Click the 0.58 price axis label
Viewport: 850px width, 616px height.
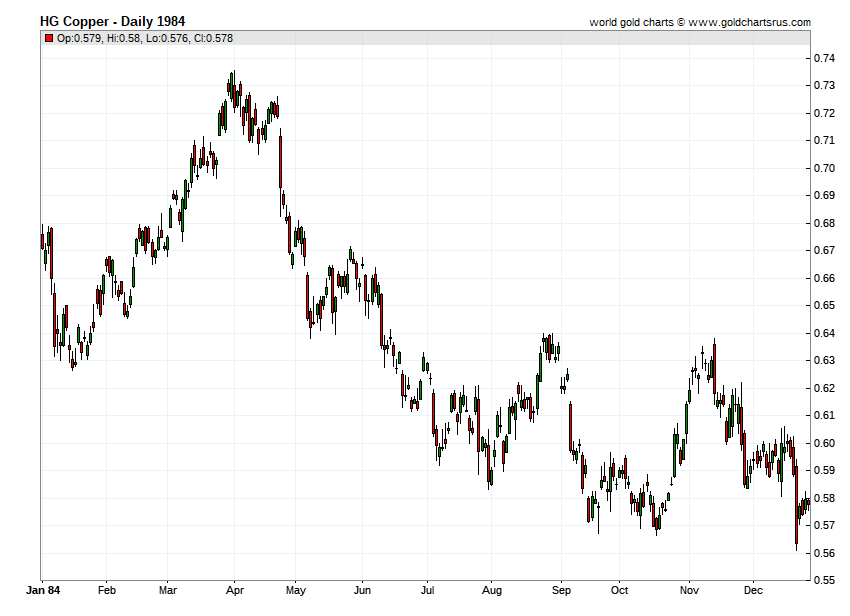coord(825,498)
